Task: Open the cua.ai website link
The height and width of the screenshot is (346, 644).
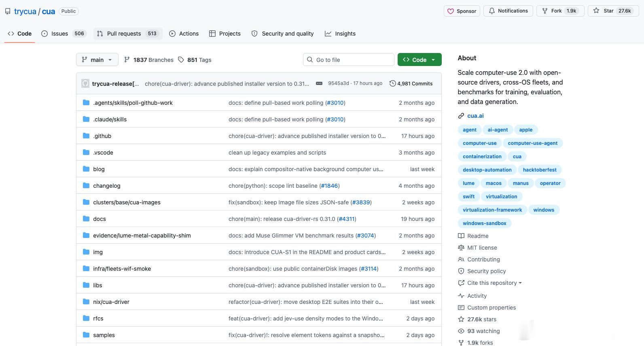Action: tap(475, 116)
